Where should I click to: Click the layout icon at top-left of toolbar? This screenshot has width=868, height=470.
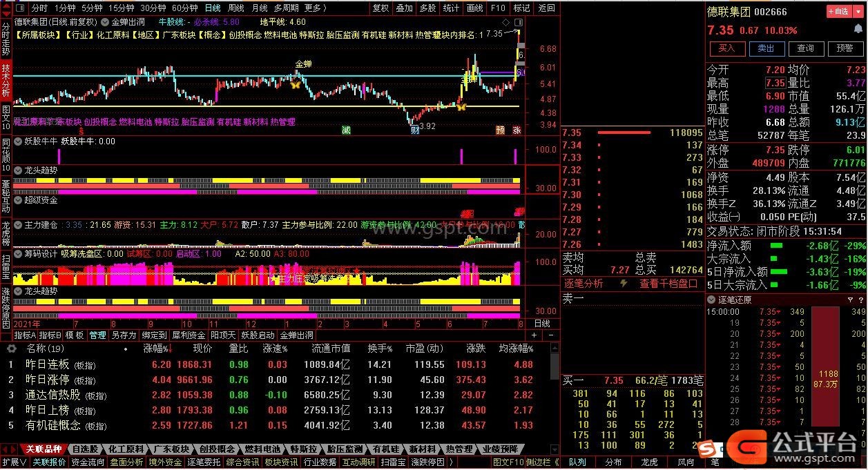(x=19, y=8)
